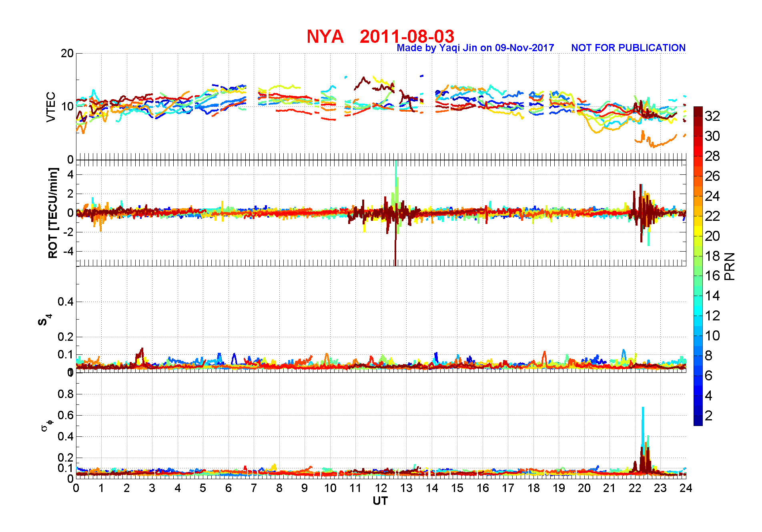Click the ROT [TECU/min] axis label

[x=53, y=213]
